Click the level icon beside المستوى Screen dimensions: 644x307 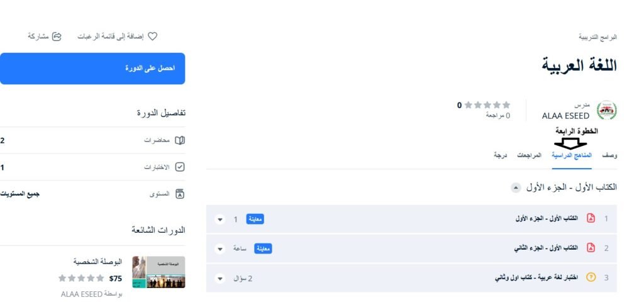[180, 194]
